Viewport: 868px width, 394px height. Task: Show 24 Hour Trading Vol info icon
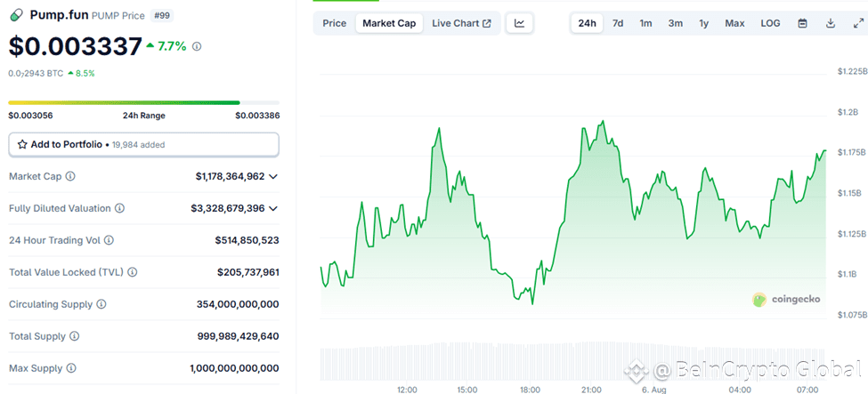coord(109,241)
